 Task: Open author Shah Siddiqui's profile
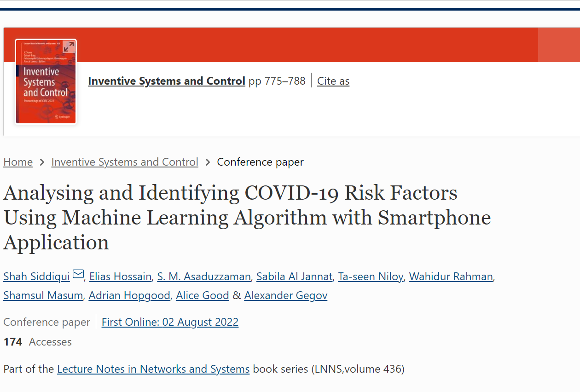point(37,277)
